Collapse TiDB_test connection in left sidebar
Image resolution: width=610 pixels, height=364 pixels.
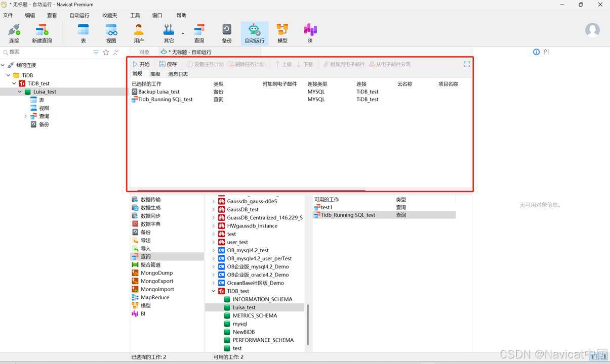point(14,83)
